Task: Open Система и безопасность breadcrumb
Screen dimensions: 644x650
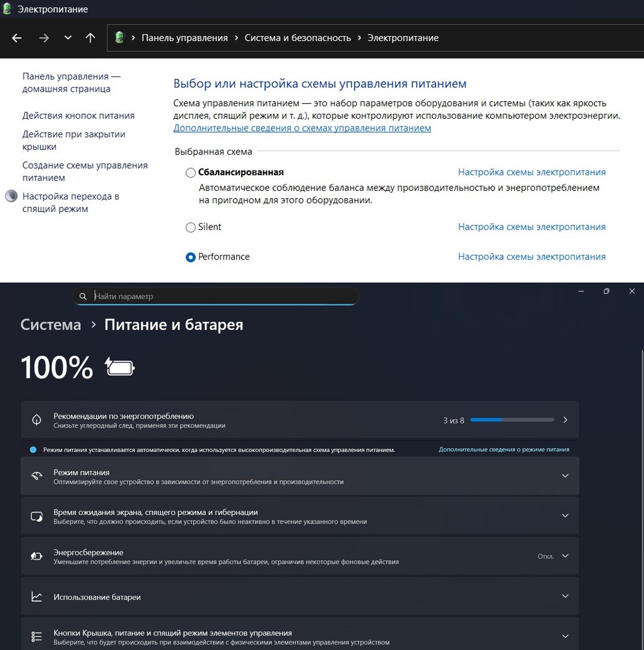Action: (x=298, y=38)
